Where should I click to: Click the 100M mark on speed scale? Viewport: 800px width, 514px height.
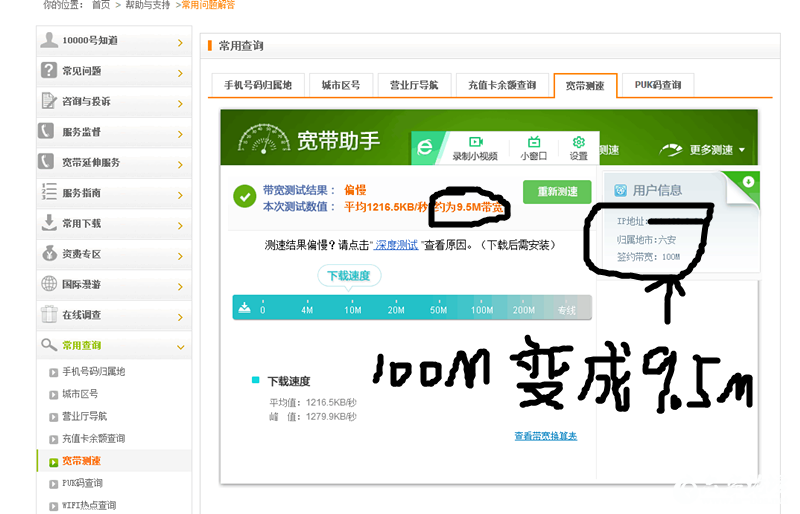pyautogui.click(x=482, y=310)
